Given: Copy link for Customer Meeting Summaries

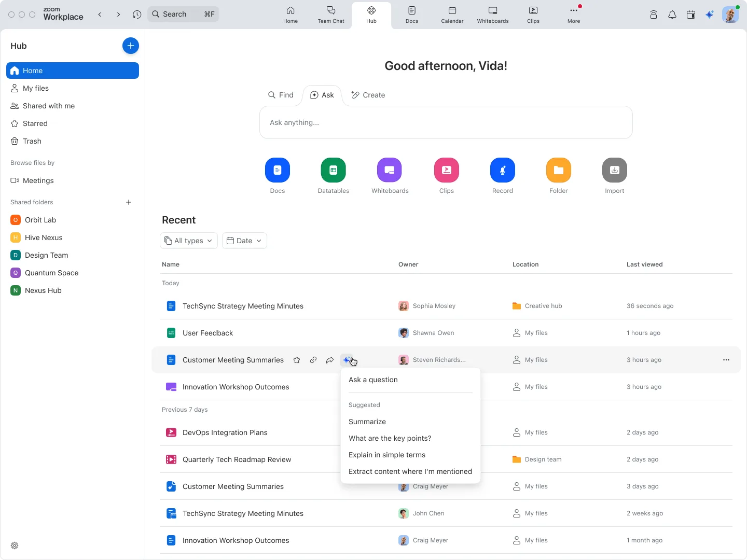Looking at the screenshot, I should pyautogui.click(x=313, y=360).
